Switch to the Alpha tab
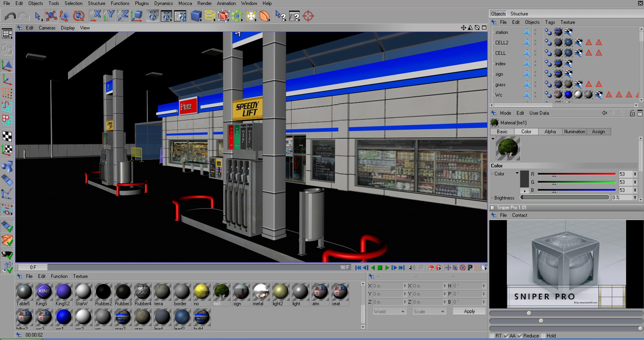644x340 pixels. coord(550,132)
